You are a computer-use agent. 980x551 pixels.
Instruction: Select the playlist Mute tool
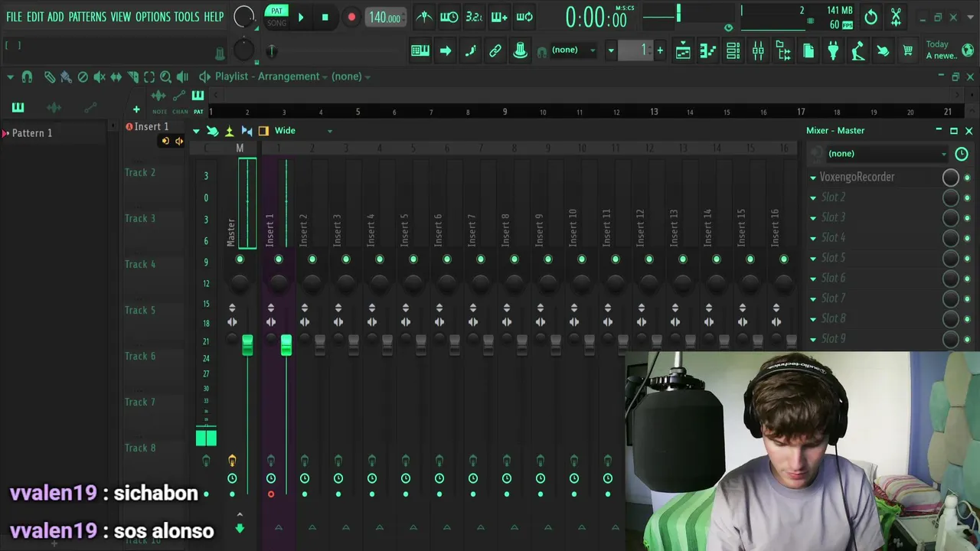point(100,77)
